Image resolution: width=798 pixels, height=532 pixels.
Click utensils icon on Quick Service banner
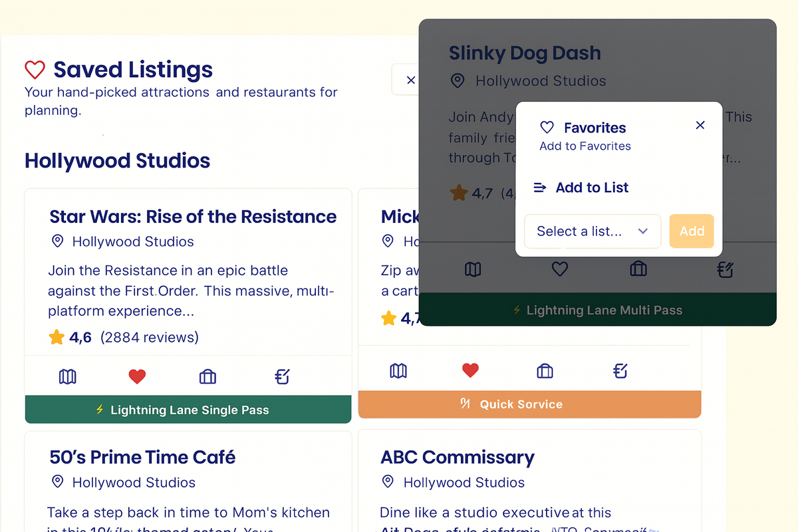point(465,404)
